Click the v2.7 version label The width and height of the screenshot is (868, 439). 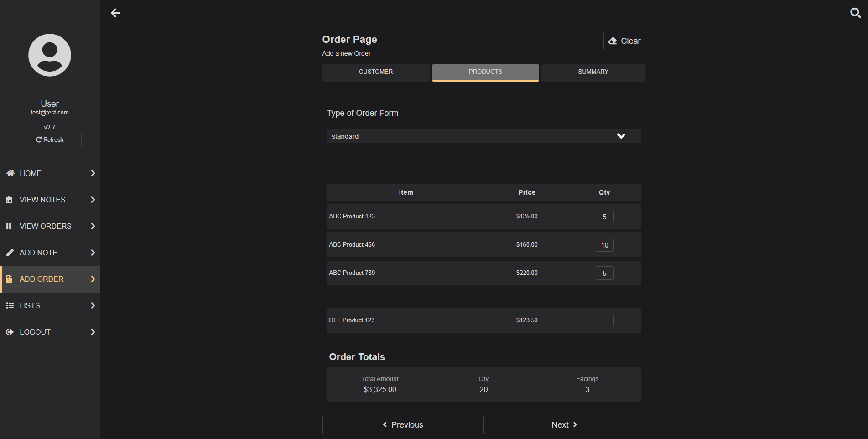click(x=50, y=127)
